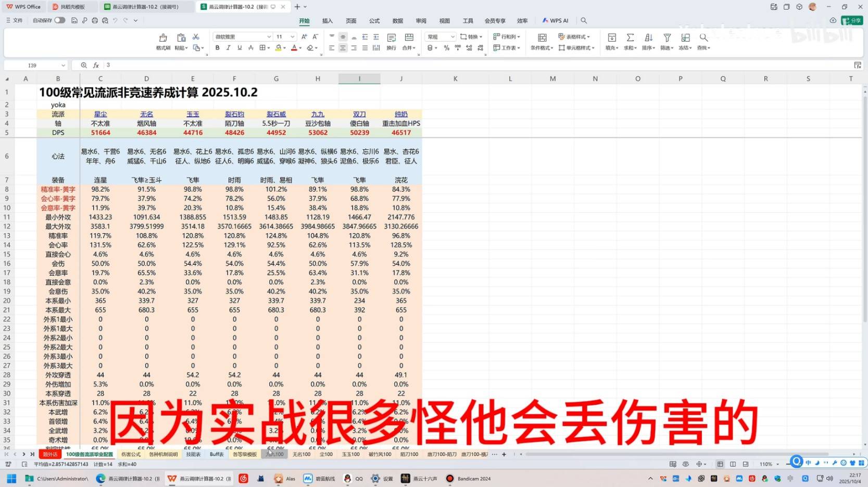Viewport: 868px width, 487px height.
Task: Click the green Share (分享) button
Action: click(852, 20)
